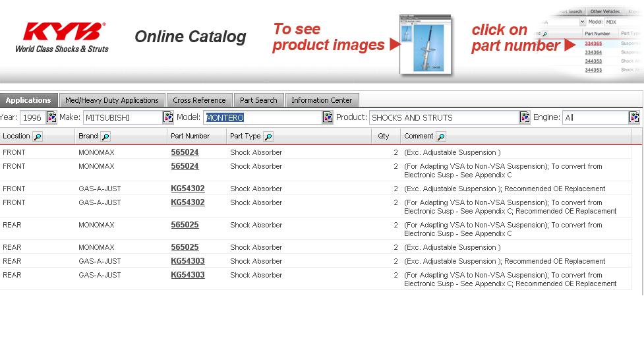Open the Year dropdown picker
Viewport: 644px width, 356px height.
pos(51,117)
